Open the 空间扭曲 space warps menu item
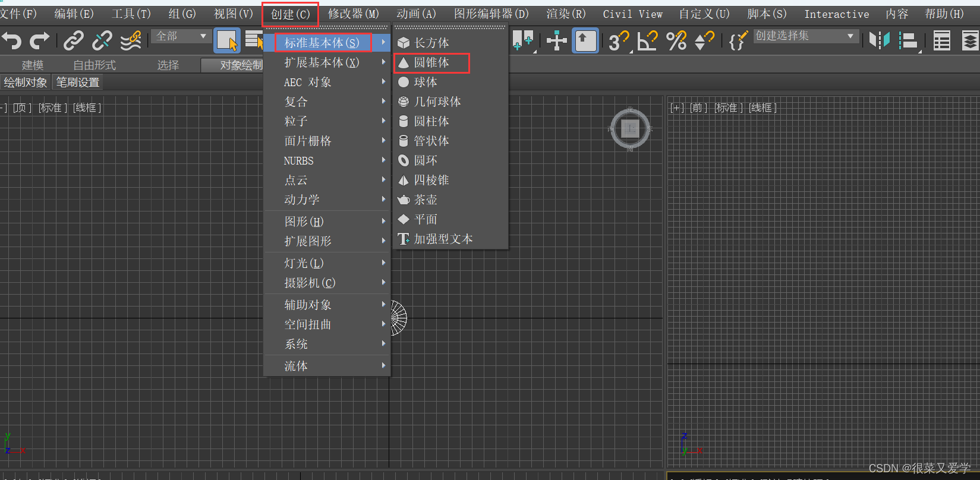Viewport: 980px width, 480px height. pos(327,324)
